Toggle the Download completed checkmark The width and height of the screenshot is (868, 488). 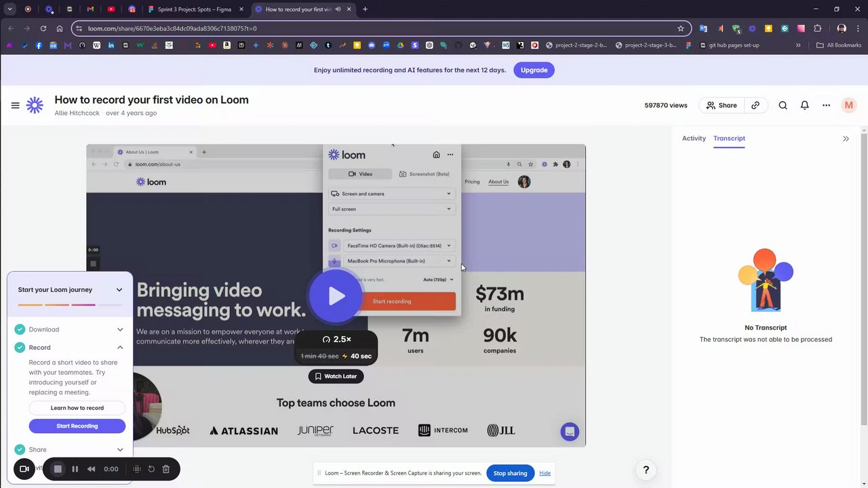pyautogui.click(x=20, y=329)
